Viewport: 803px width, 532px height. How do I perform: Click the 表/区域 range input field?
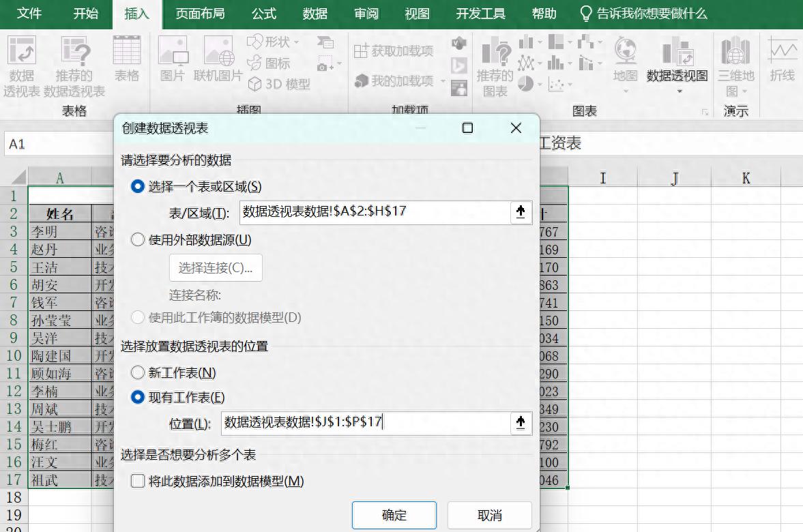point(375,212)
